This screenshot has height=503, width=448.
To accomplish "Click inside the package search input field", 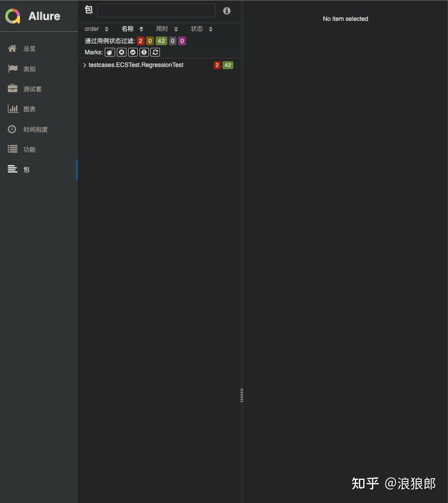I will point(156,10).
